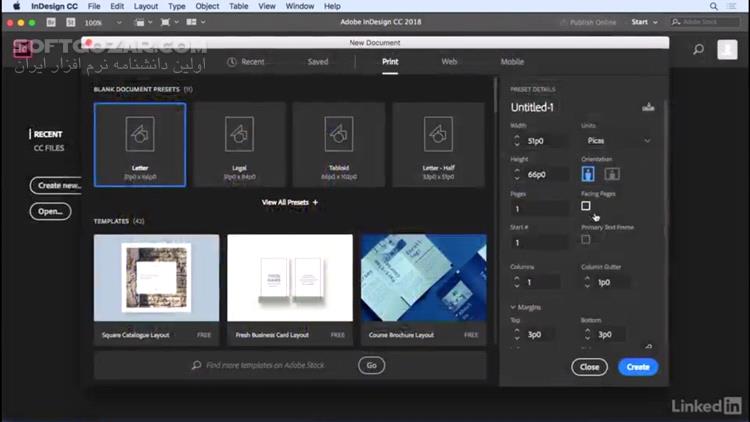The image size is (750, 422).
Task: Click the Open... button
Action: (x=50, y=211)
